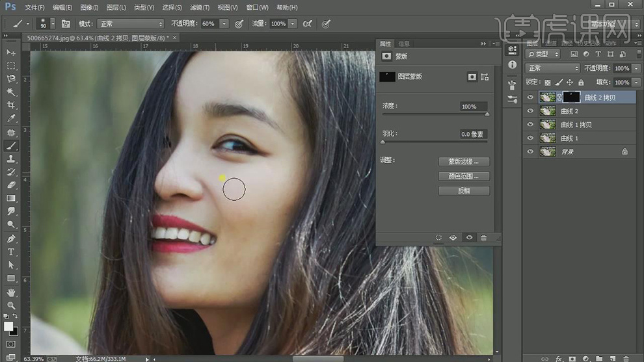Viewport: 644px width, 362px height.
Task: Select the Clone Stamp tool
Action: pos(11,159)
